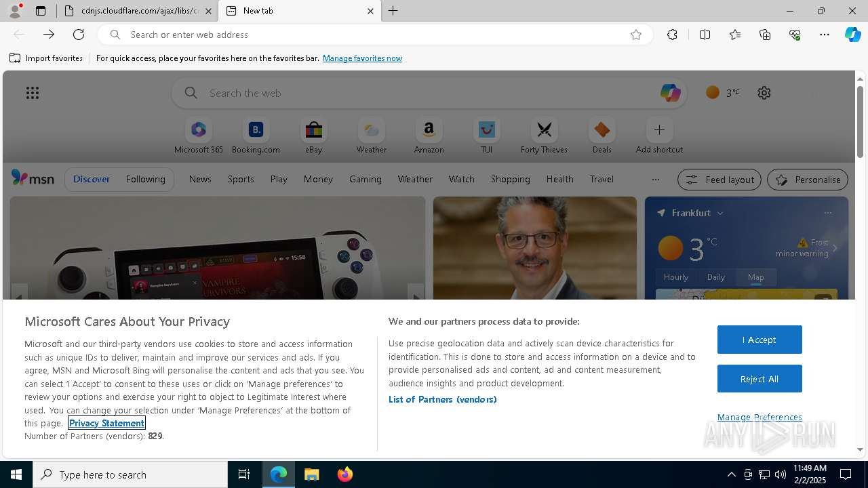Open a new browser tab

tap(393, 11)
